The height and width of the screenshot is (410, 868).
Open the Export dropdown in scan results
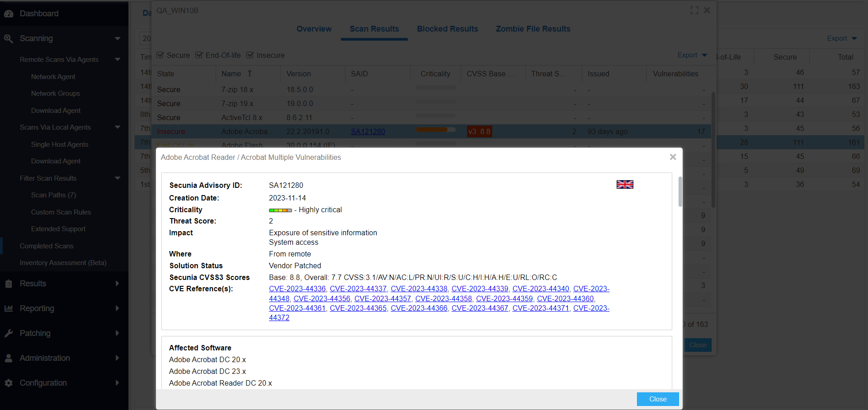[x=692, y=55]
